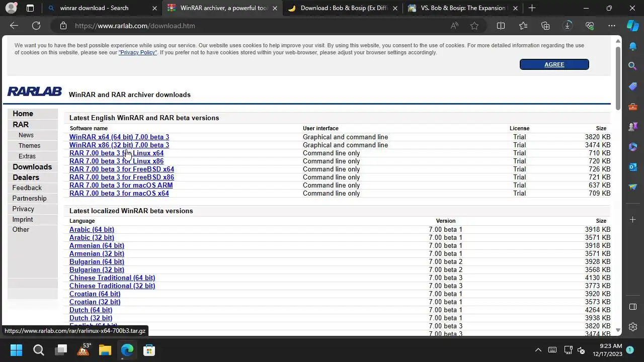This screenshot has width=644, height=362.
Task: Download RAR for macOS x64
Action: [x=119, y=193]
